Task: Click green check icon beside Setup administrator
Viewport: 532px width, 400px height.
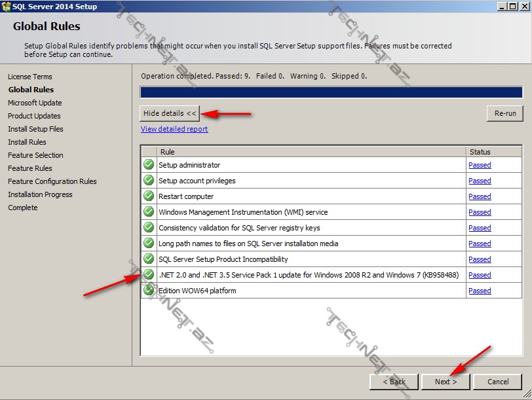Action: (x=149, y=165)
